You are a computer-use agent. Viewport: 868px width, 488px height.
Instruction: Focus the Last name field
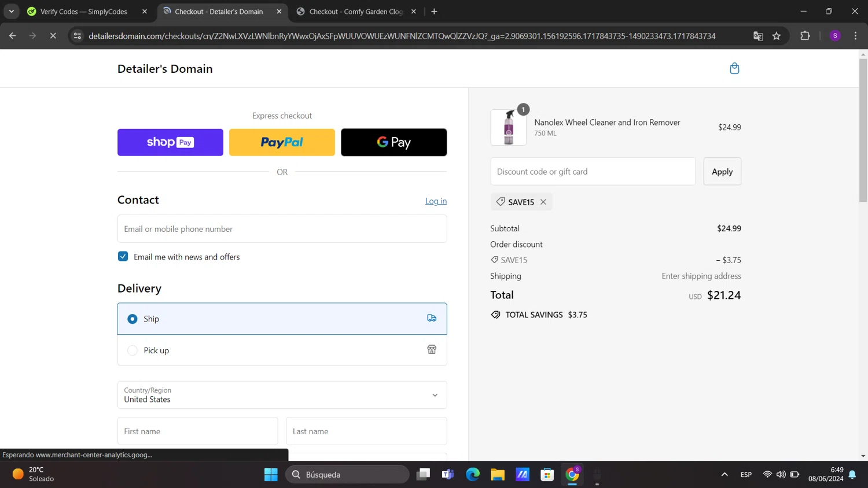pyautogui.click(x=366, y=431)
